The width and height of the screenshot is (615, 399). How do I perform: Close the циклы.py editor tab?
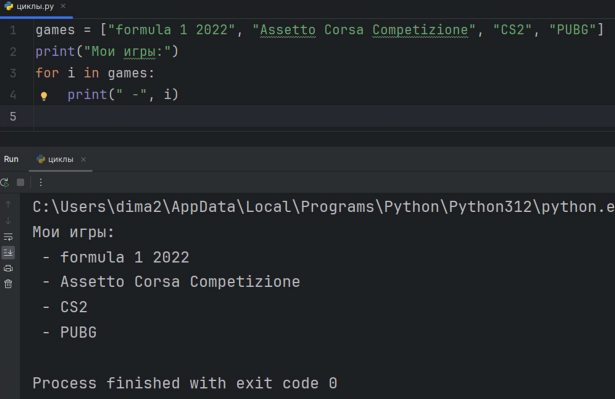pos(63,6)
